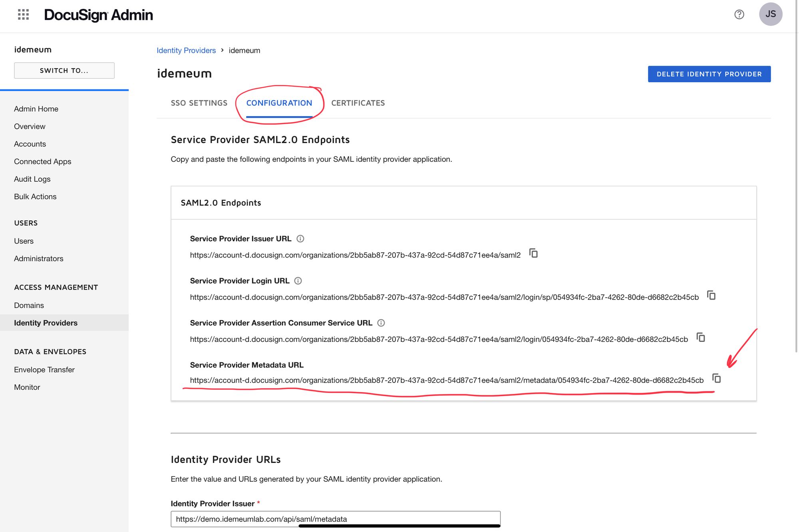Open Envelope Transfer in the sidebar
The image size is (799, 532).
44,369
